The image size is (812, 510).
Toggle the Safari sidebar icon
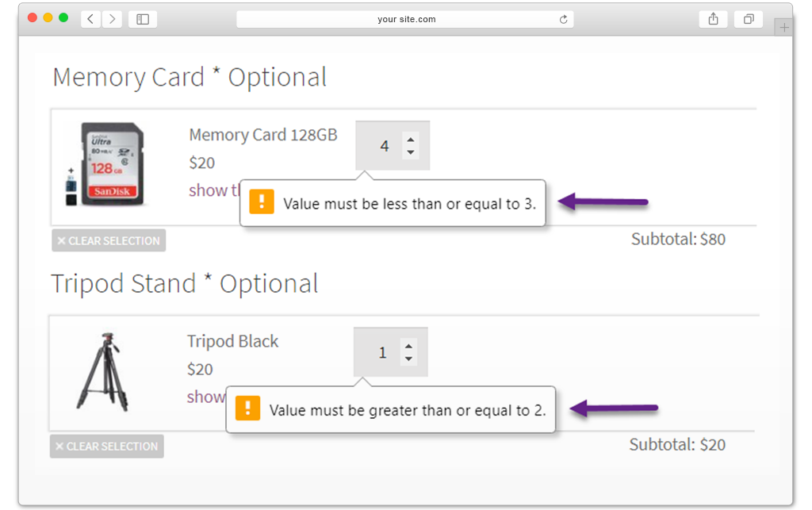point(143,19)
